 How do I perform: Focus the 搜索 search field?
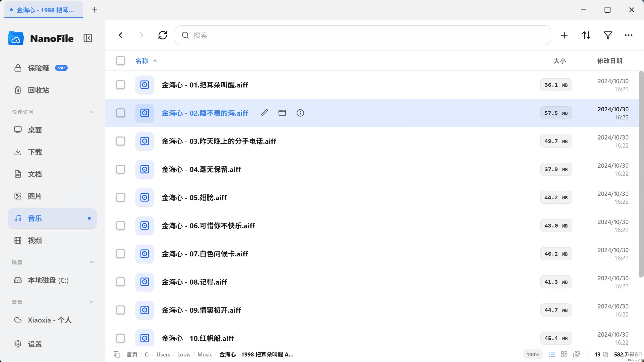coord(363,35)
